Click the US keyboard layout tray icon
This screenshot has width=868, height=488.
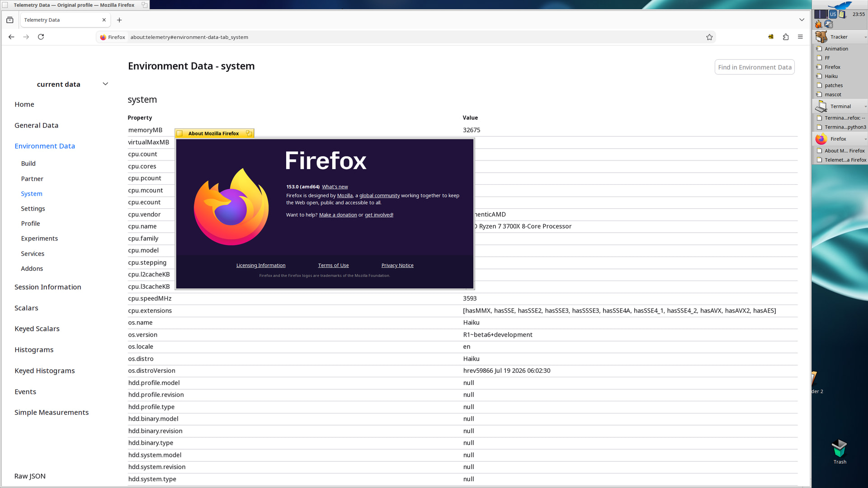(833, 14)
